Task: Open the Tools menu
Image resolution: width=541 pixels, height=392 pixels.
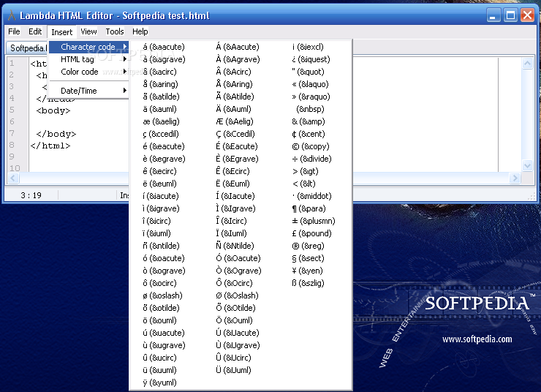Action: click(x=115, y=31)
